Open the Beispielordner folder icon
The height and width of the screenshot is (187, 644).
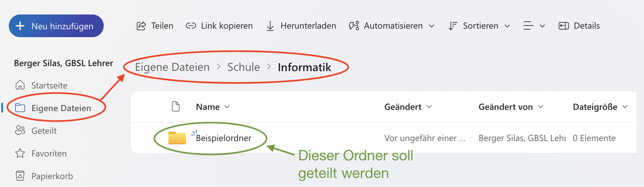177,138
